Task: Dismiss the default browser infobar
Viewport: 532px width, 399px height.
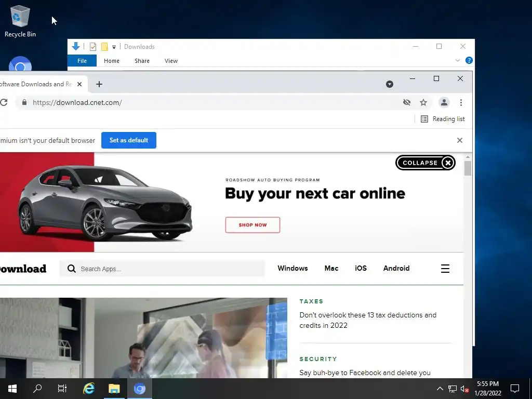Action: (x=459, y=140)
